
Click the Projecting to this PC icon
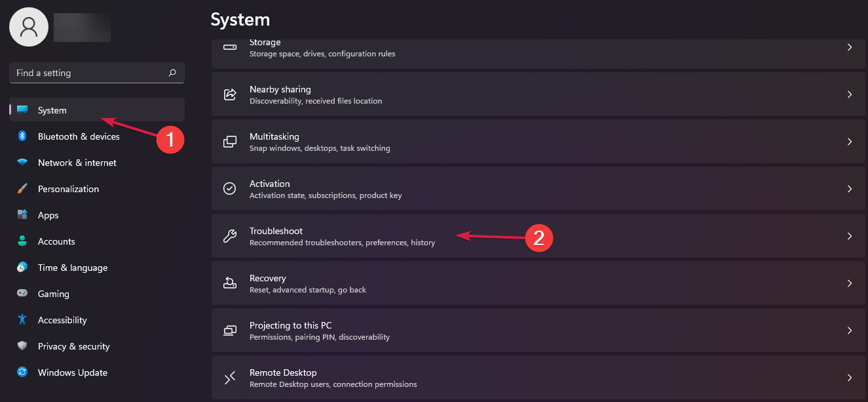point(229,330)
